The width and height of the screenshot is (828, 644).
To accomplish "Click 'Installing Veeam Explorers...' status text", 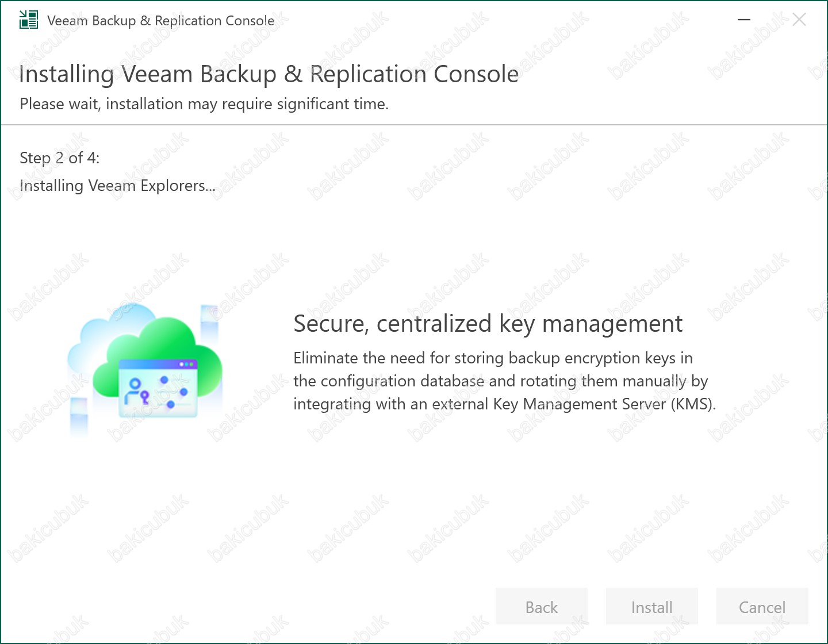I will pyautogui.click(x=118, y=186).
